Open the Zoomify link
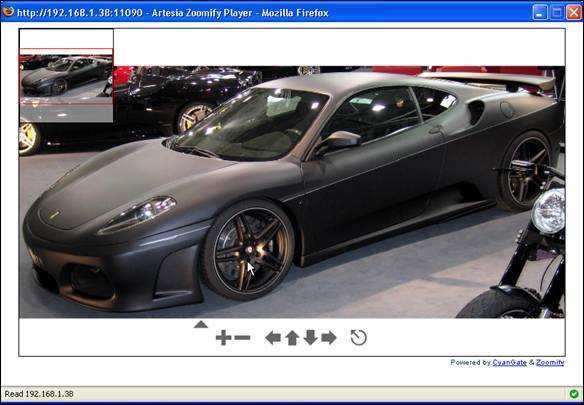This screenshot has width=584, height=405. click(550, 363)
